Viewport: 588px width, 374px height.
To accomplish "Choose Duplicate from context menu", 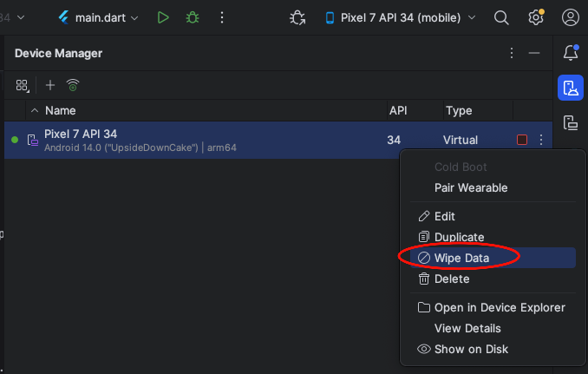I will (459, 237).
